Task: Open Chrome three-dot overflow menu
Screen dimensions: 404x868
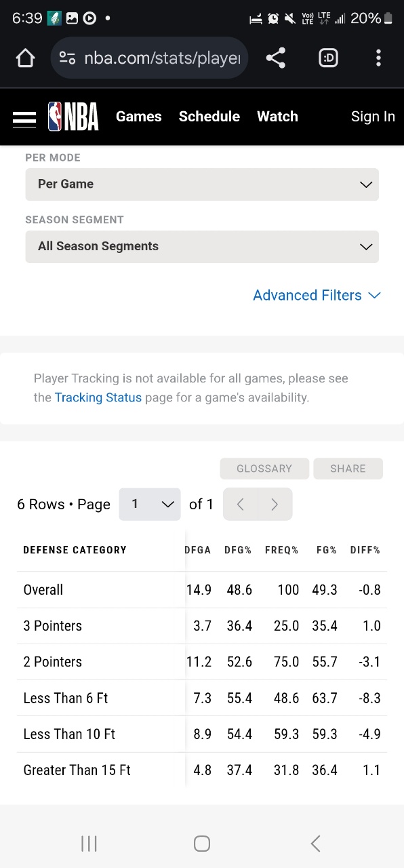Action: (x=378, y=58)
